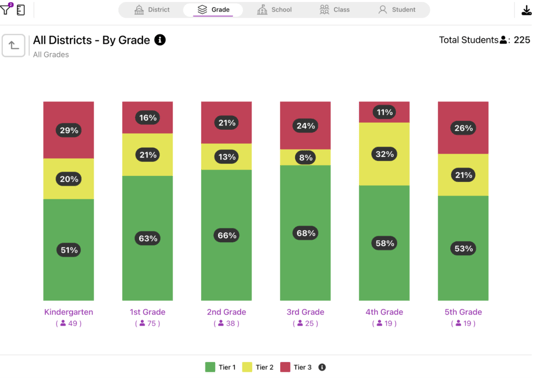This screenshot has height=378, width=534.
Task: Click the download icon at top right
Action: [526, 10]
